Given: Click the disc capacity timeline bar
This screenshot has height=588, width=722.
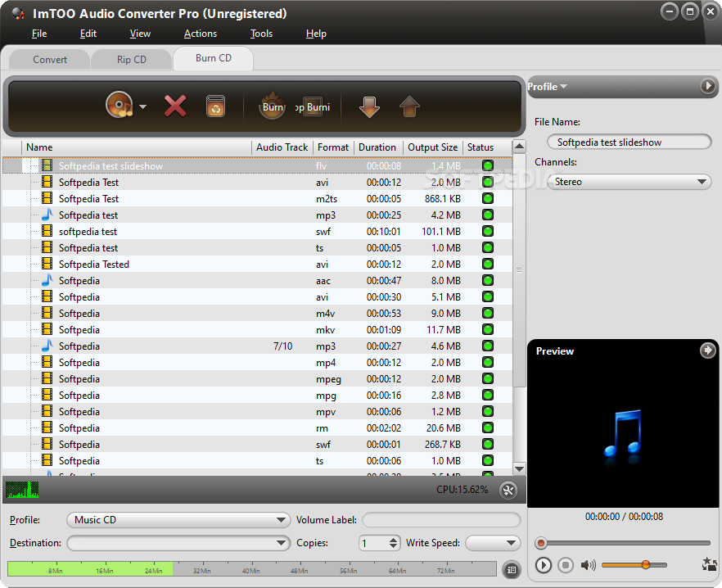Looking at the screenshot, I should pos(252,568).
